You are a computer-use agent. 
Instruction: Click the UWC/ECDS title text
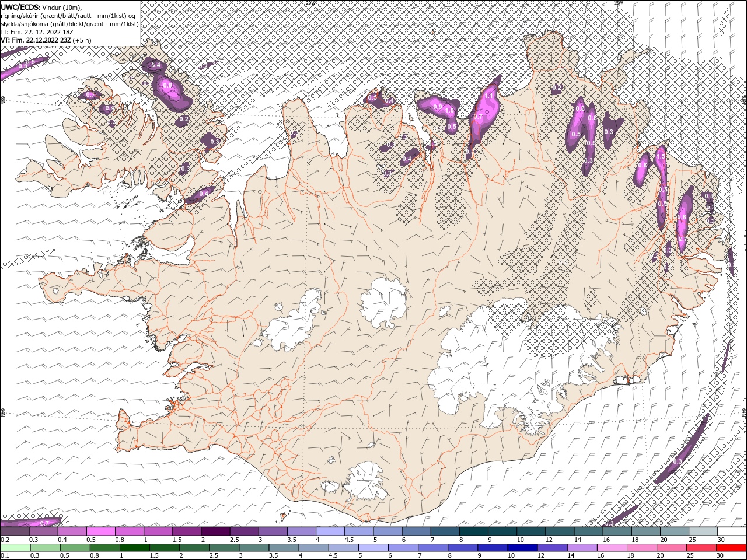pos(19,7)
